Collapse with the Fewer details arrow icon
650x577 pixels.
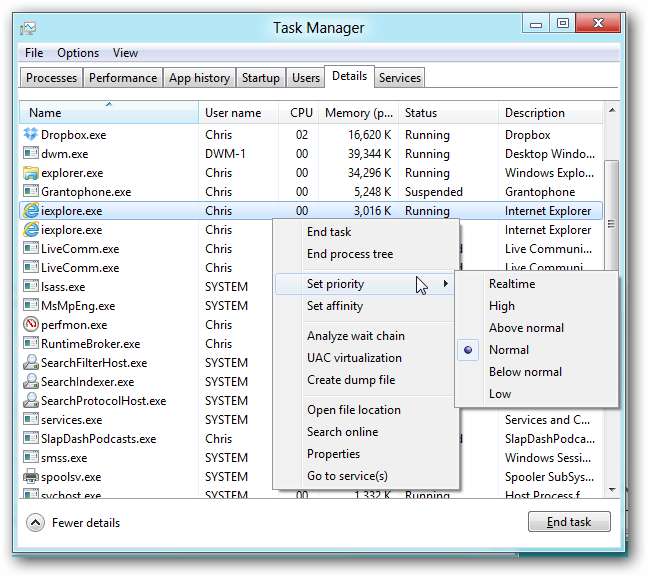click(x=36, y=523)
